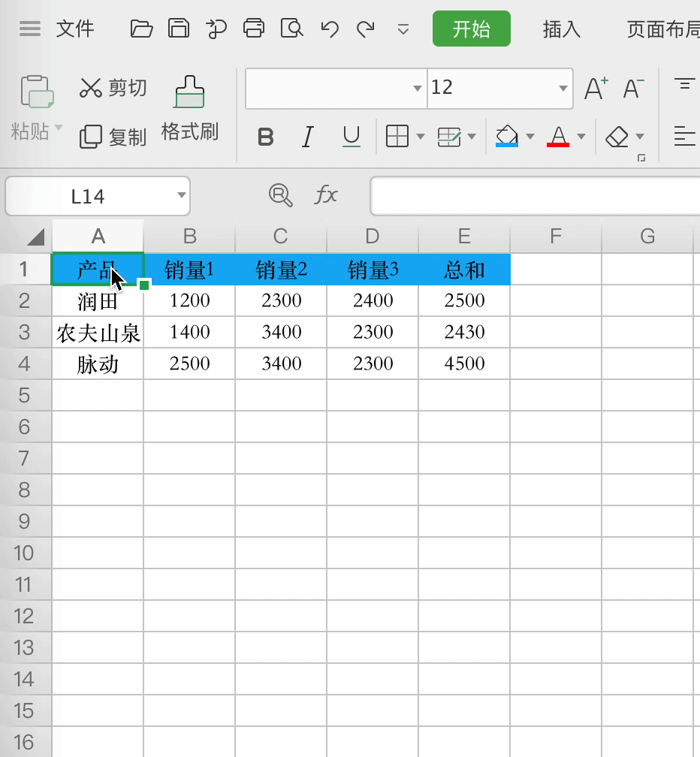700x757 pixels.
Task: Click the fx insert function icon
Action: point(326,195)
